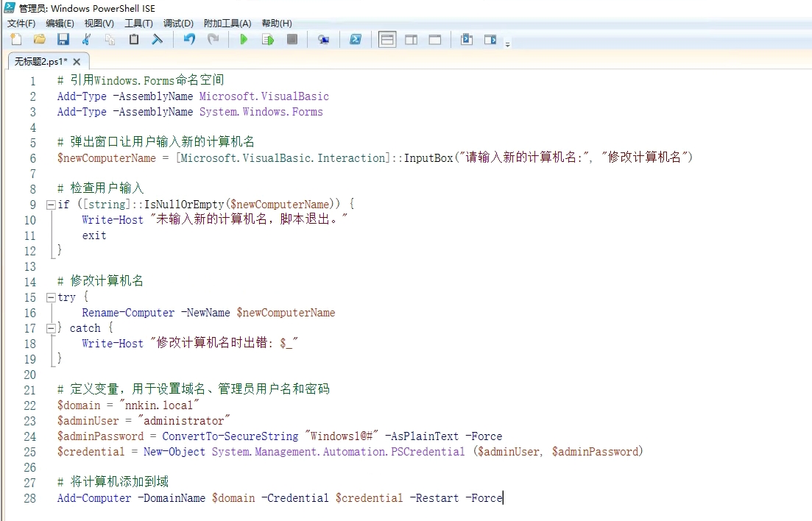
Task: Undo the last edit using the toolbar arrow
Action: (189, 40)
